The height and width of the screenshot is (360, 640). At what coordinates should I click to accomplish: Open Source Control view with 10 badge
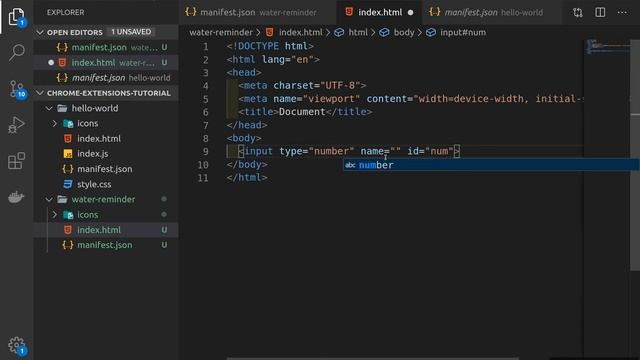click(17, 89)
